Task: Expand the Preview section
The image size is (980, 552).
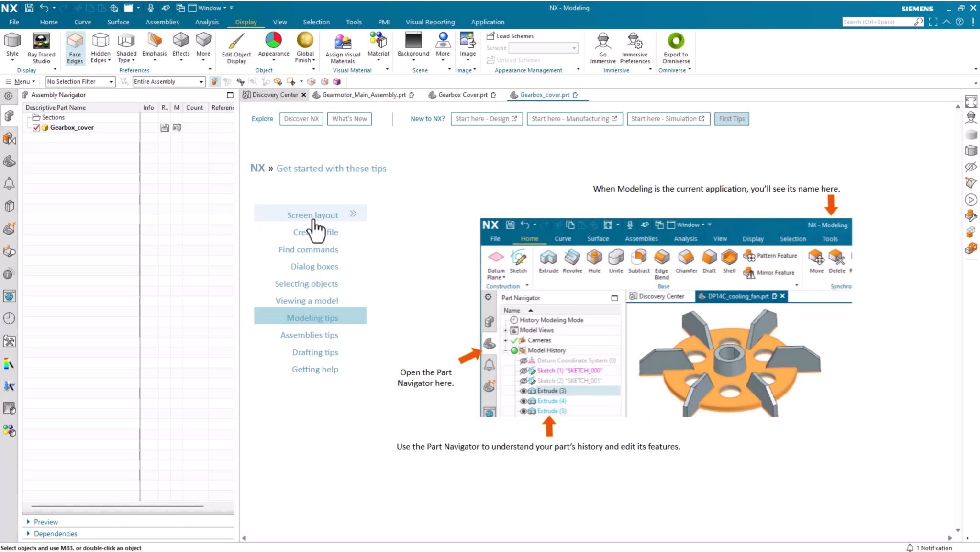Action: (x=45, y=522)
